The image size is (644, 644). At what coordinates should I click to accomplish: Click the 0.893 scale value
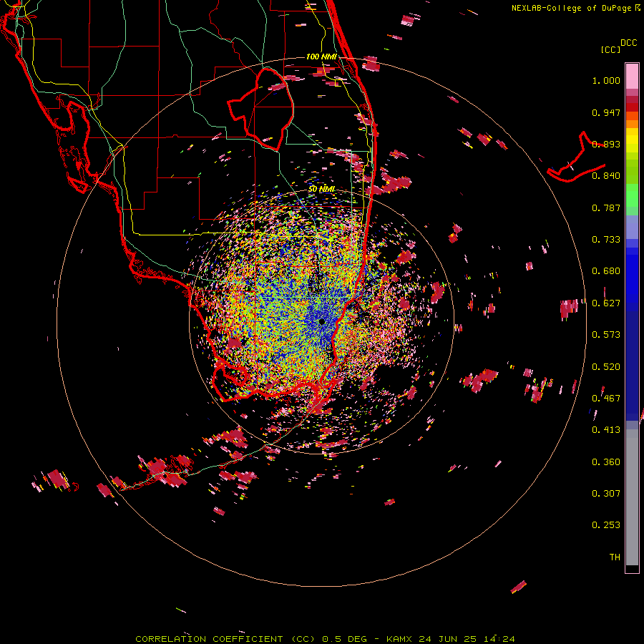click(606, 144)
